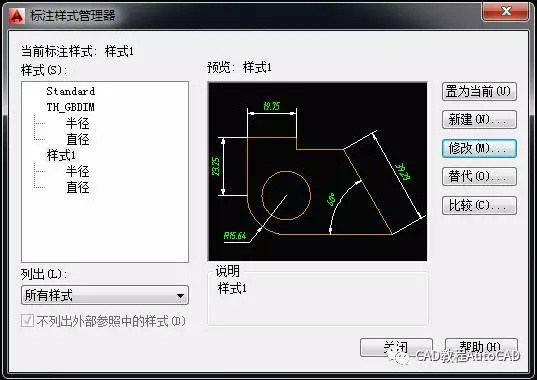Select 直径 sub-style under TH_GBDIM

pyautogui.click(x=78, y=139)
